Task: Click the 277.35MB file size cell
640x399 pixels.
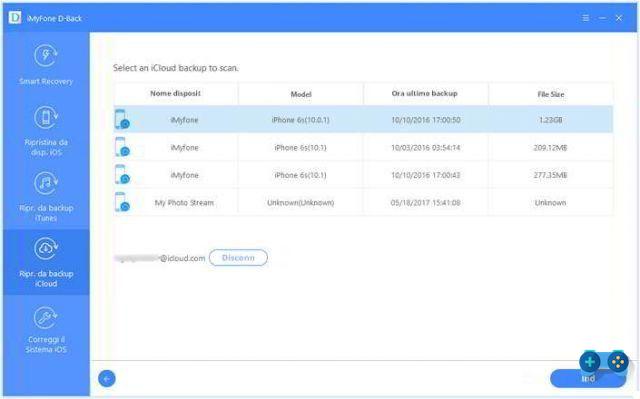Action: (x=550, y=175)
